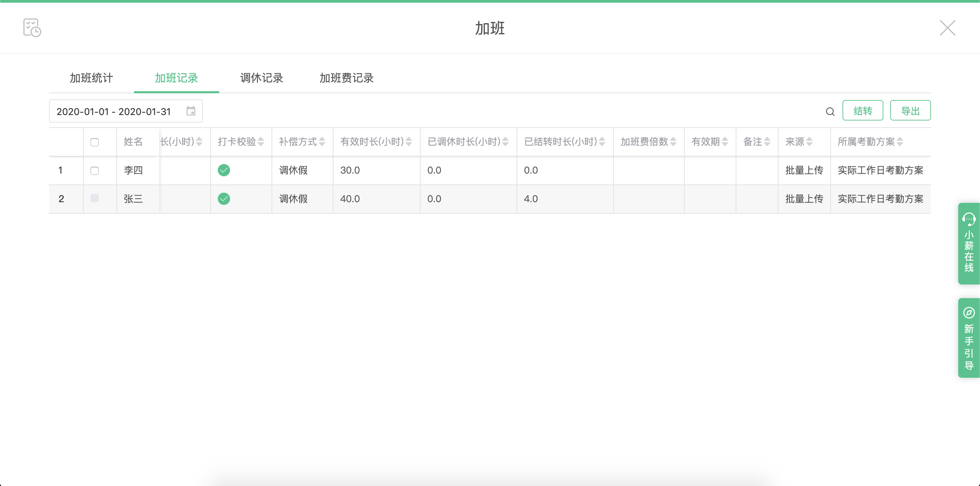Sort by 已调休时长(小时) column
The image size is (980, 486).
505,142
